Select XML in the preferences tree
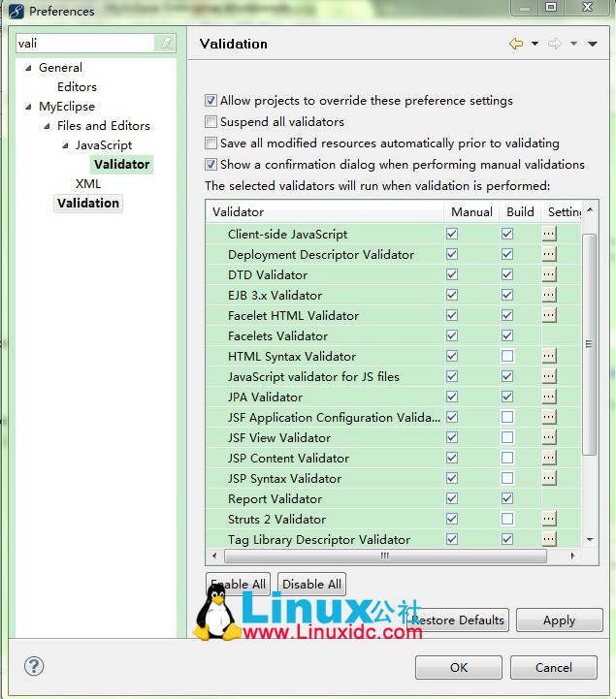 (x=88, y=183)
